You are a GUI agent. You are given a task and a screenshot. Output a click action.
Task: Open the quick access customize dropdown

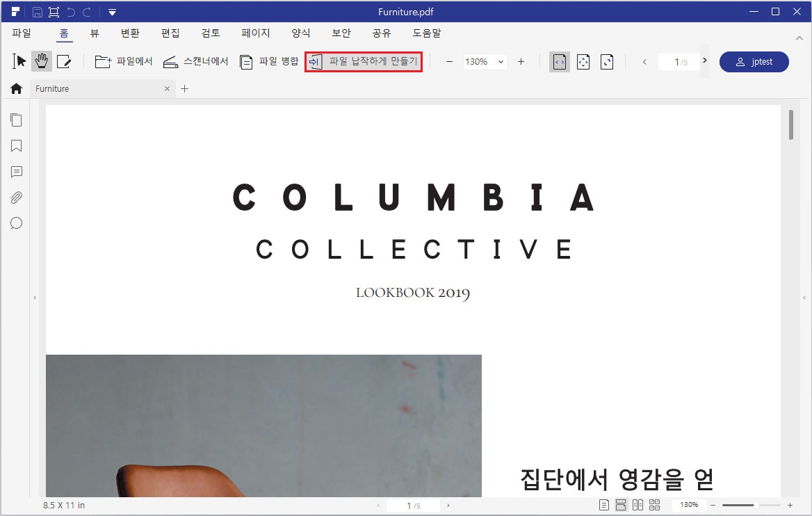[x=112, y=13]
